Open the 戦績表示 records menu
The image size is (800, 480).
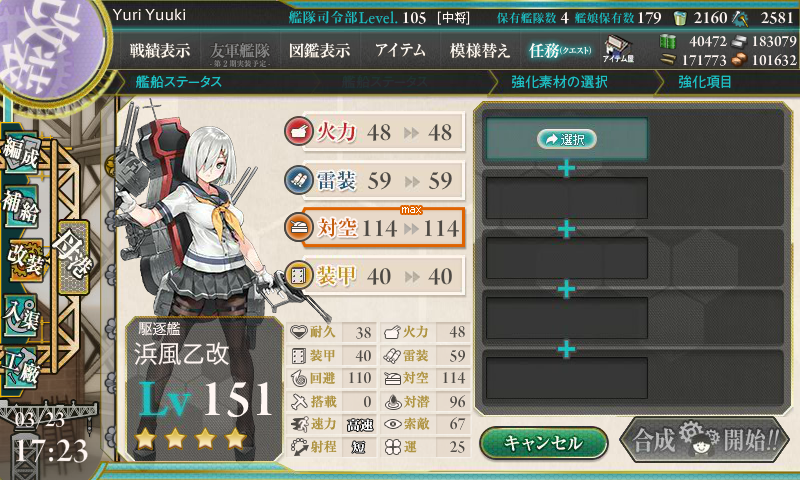tap(160, 50)
